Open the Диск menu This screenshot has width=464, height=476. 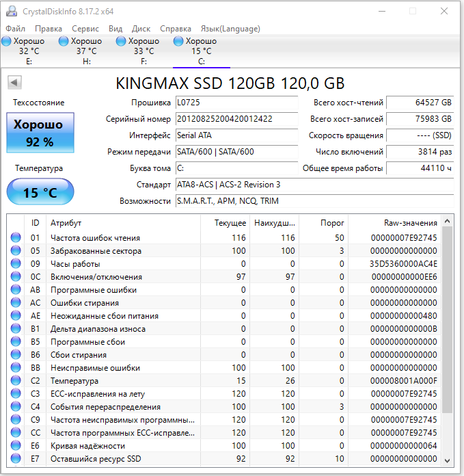tap(141, 29)
